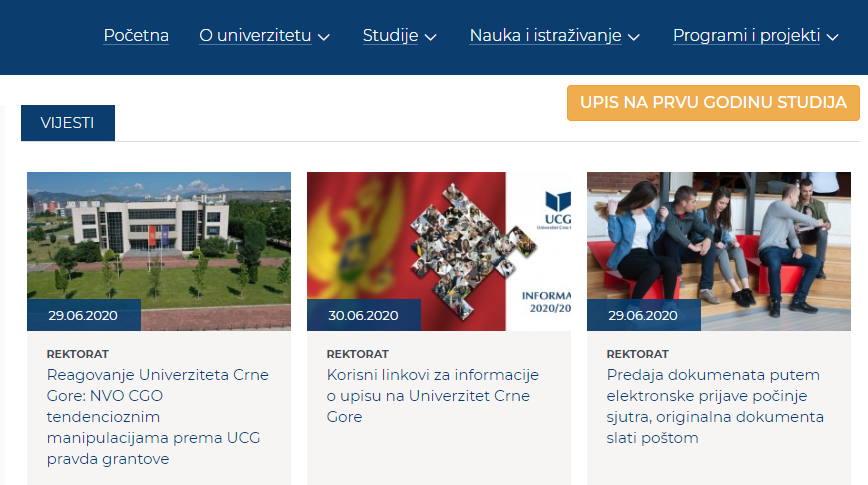
Task: Click REKTORAT label above Predaja dokumenata article
Action: (637, 354)
